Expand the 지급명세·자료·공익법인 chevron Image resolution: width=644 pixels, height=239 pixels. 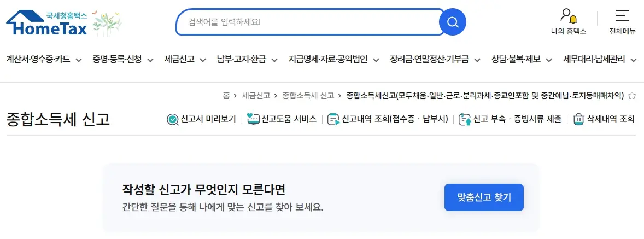(x=376, y=60)
